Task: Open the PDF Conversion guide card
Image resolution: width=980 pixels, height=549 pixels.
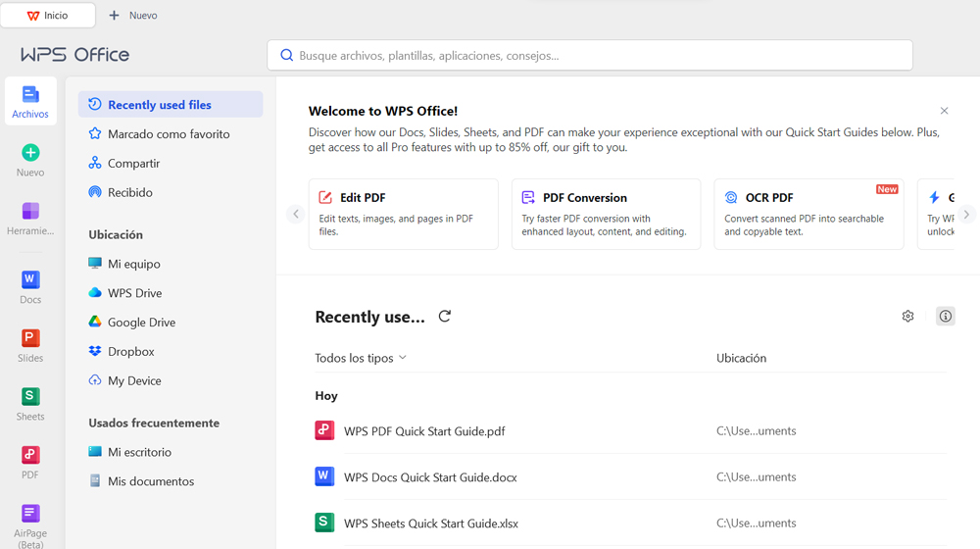Action: pos(606,214)
